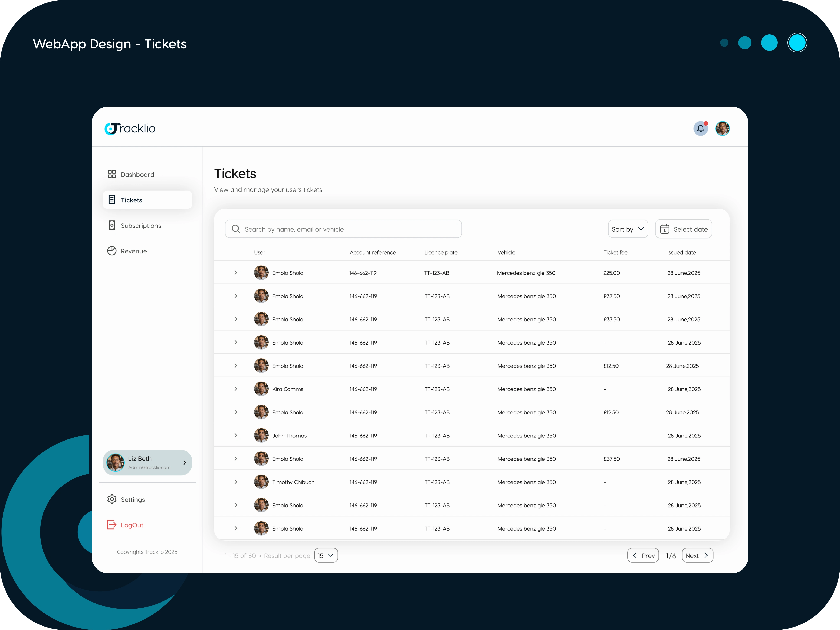Screen dimensions: 840x630
Task: Open the results per page dropdown
Action: pyautogui.click(x=326, y=555)
